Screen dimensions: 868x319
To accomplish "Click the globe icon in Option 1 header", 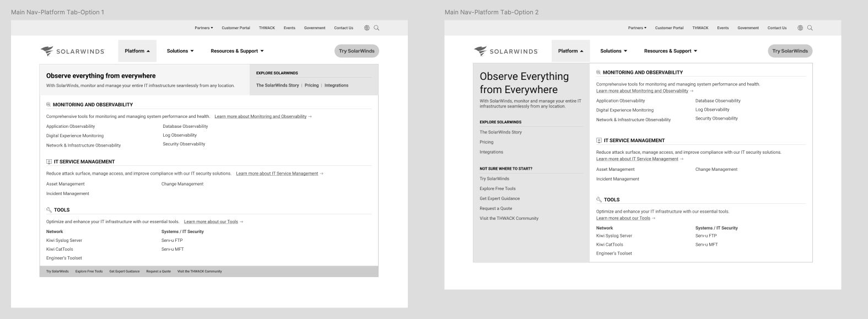I will 367,28.
